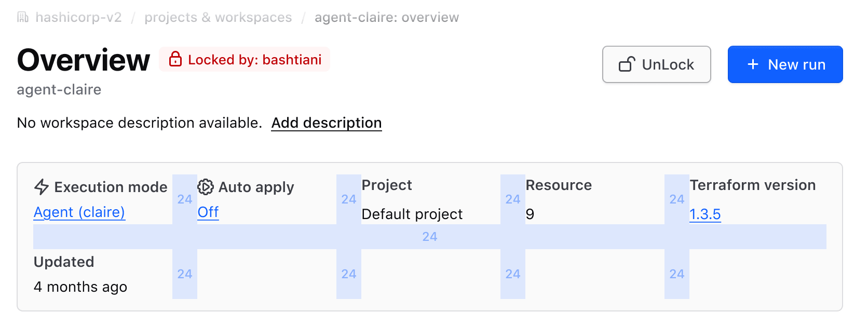Open the Agent (claire) execution mode link

tap(79, 212)
